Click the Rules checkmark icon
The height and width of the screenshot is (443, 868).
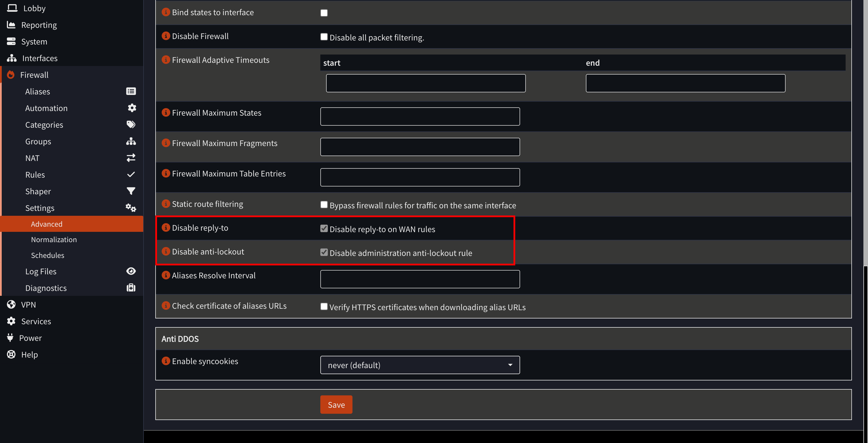(x=131, y=174)
